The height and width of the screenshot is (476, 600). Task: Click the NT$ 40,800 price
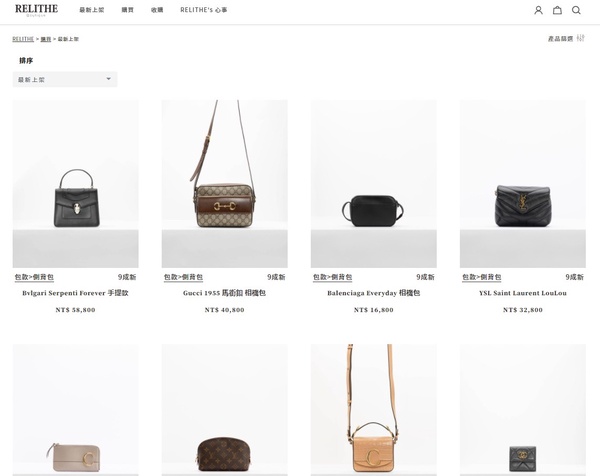pos(225,310)
